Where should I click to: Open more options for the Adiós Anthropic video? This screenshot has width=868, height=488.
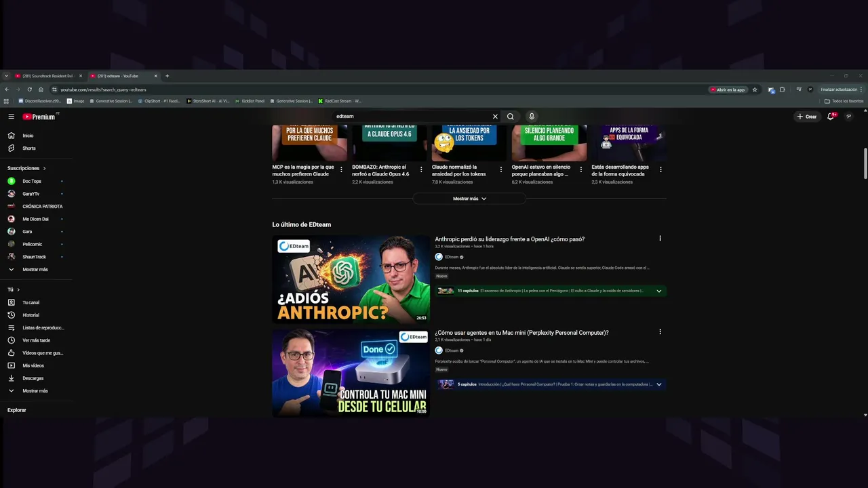click(660, 239)
